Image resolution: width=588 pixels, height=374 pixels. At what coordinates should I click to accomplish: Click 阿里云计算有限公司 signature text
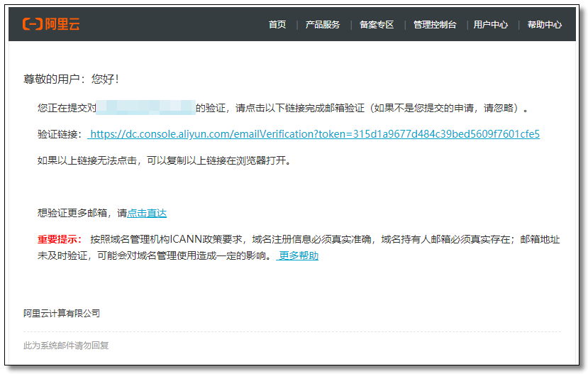pyautogui.click(x=62, y=313)
